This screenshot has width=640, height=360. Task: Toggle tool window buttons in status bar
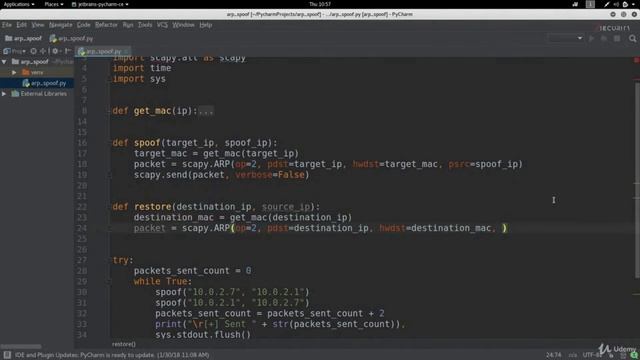coord(7,355)
